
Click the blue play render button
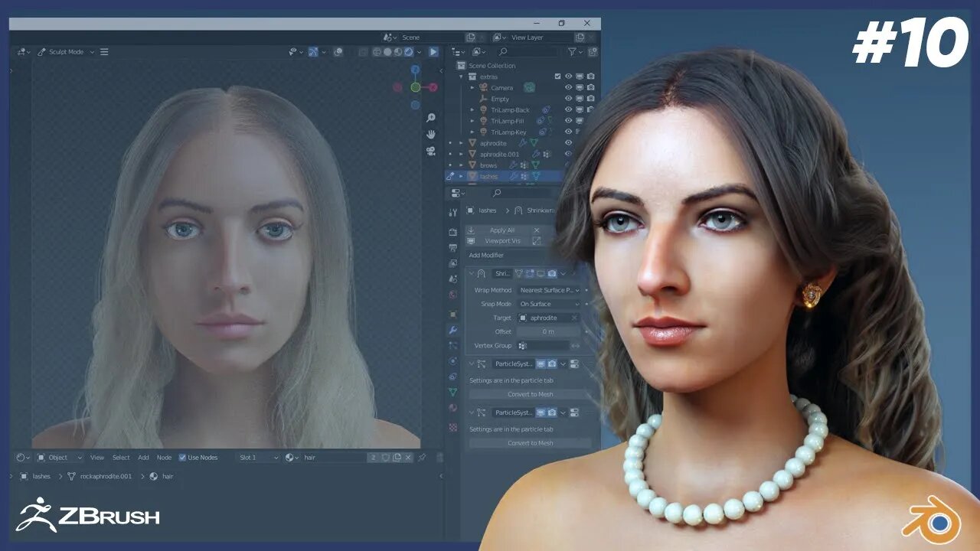433,52
